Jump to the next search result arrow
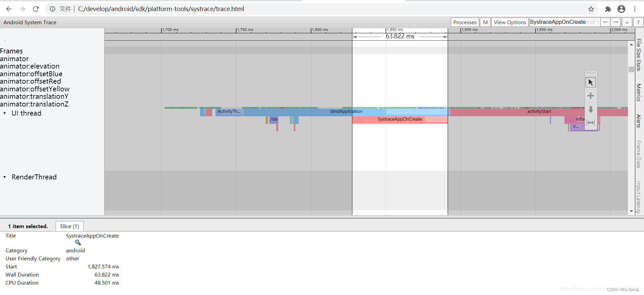Screen dimensions: 644x295 point(616,22)
